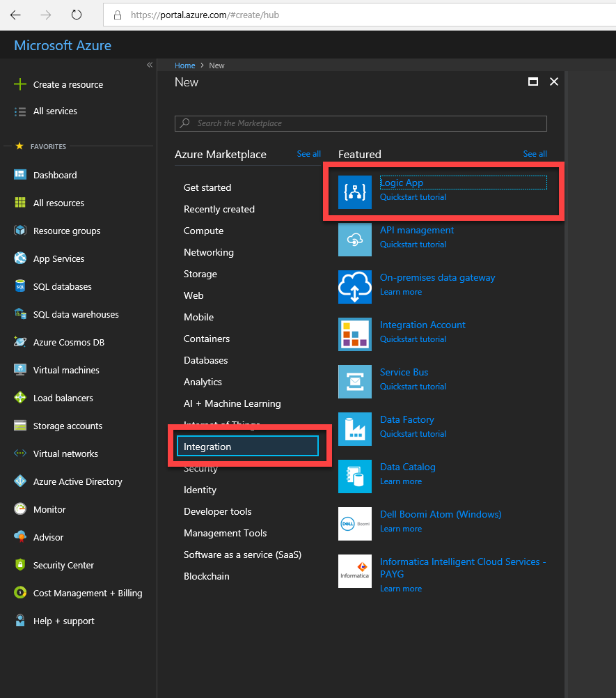Screen dimensions: 616x698
Task: Click the Virtual networks icon
Action: (x=20, y=453)
